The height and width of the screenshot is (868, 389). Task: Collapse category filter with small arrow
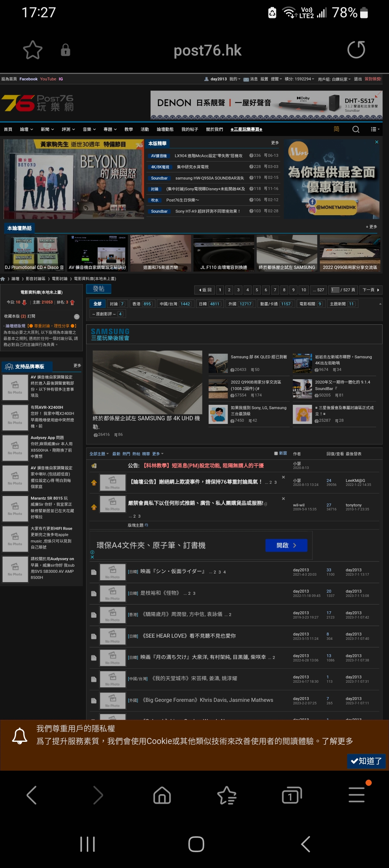[380, 304]
